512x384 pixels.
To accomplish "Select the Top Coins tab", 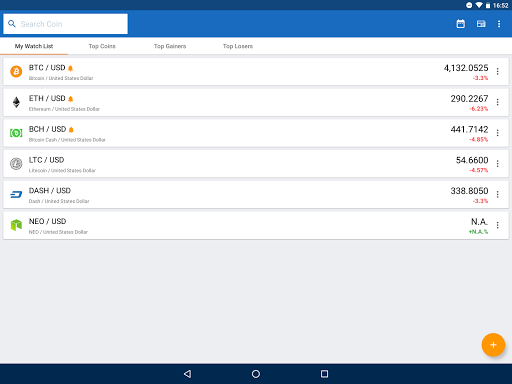I will (x=102, y=46).
